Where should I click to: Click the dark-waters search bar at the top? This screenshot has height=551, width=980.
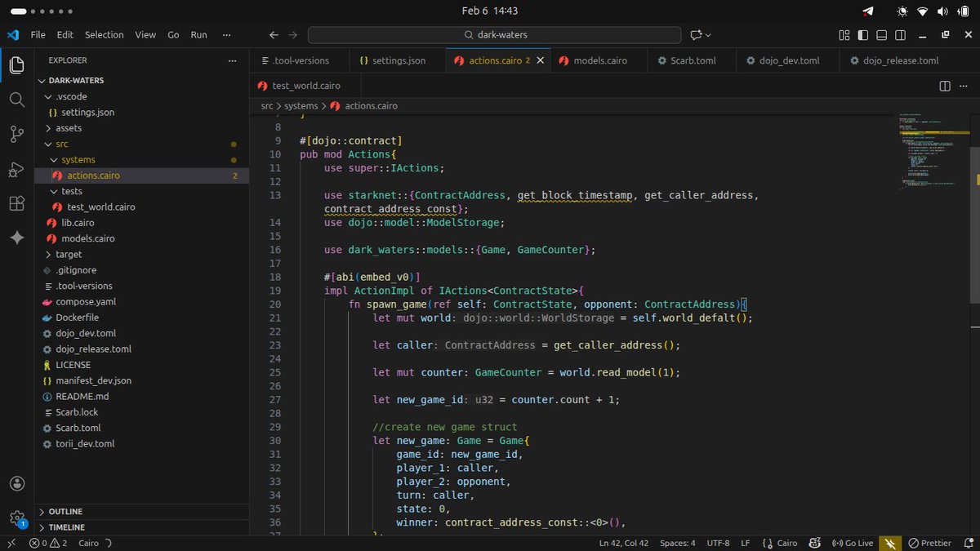point(493,35)
